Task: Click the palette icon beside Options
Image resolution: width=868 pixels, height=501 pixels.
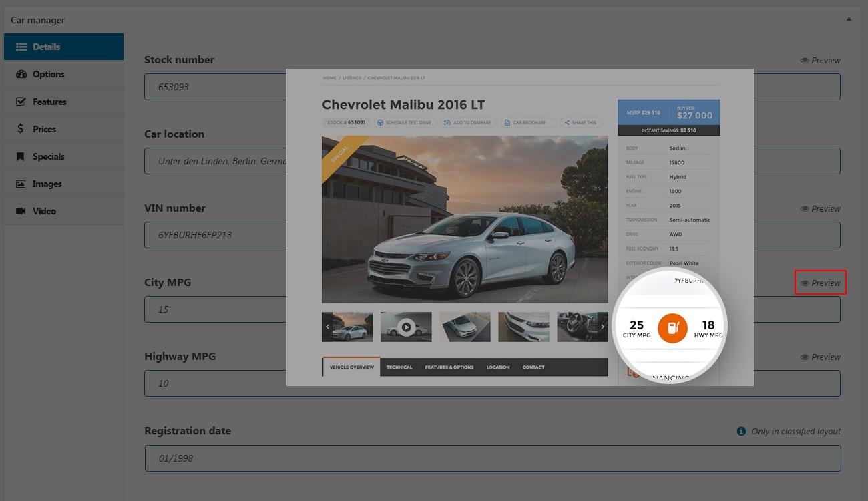Action: (x=21, y=74)
